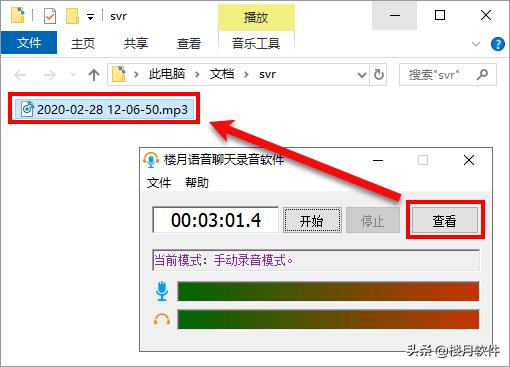Minimize the recorder software window
This screenshot has width=510, height=367.
[378, 160]
